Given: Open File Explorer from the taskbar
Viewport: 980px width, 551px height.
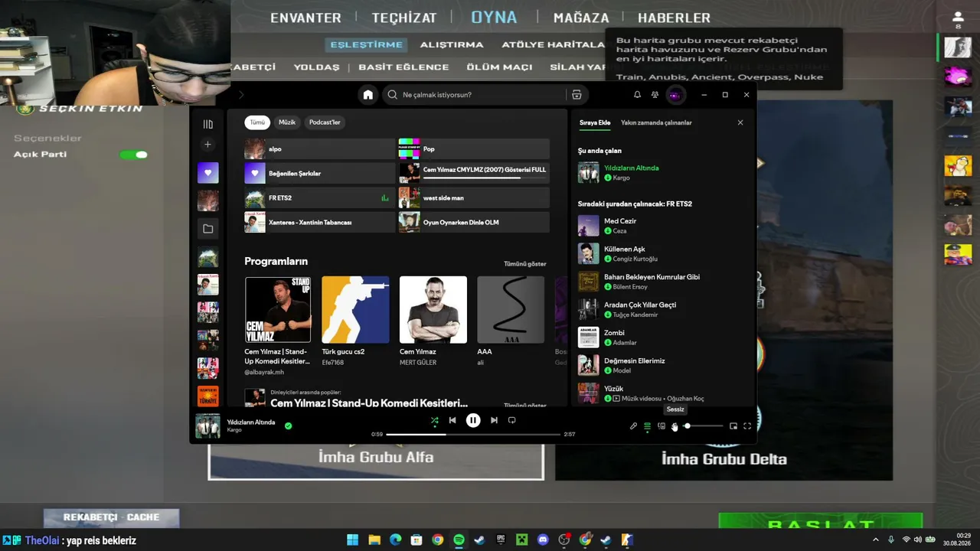Looking at the screenshot, I should 375,540.
